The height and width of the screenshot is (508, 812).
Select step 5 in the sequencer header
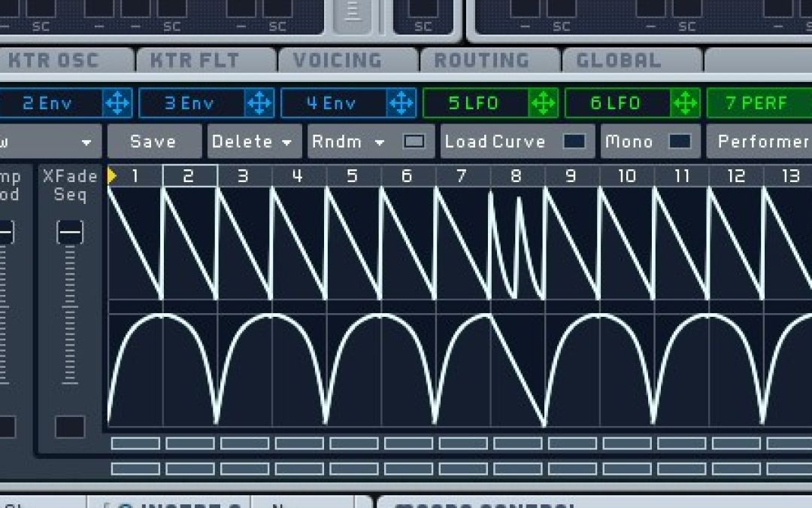coord(353,175)
